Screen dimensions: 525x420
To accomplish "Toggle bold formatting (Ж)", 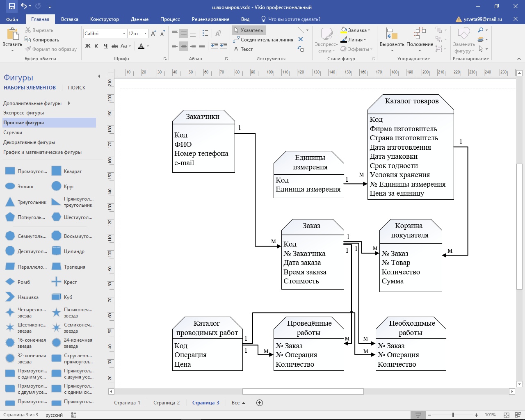I will point(87,46).
